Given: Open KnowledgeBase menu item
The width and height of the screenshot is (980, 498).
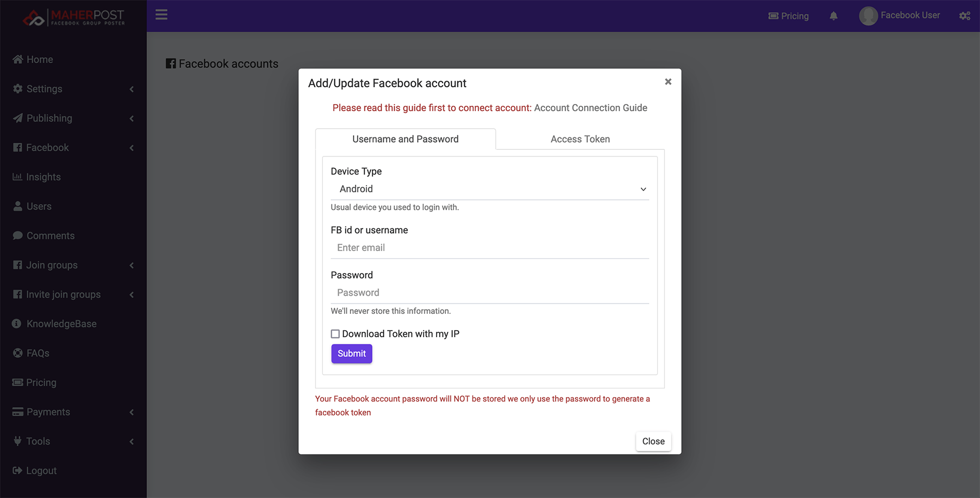Looking at the screenshot, I should click(x=62, y=324).
